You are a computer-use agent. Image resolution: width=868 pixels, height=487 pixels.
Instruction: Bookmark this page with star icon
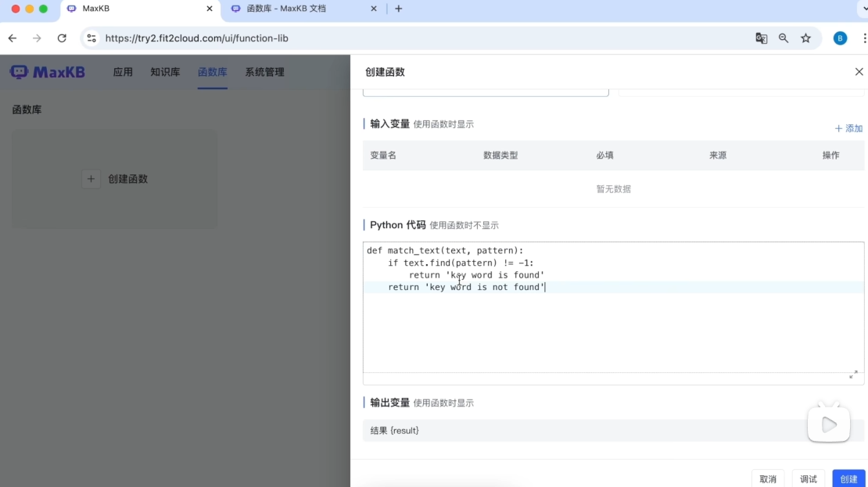pos(805,38)
